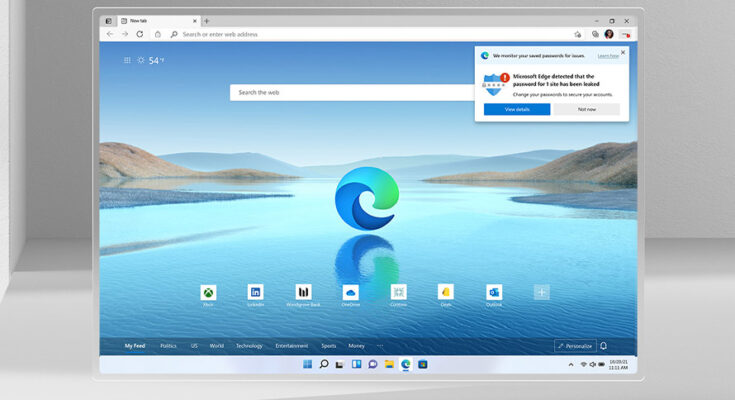The width and height of the screenshot is (735, 400).
Task: Expand the system tray hidden icons chevron
Action: (x=571, y=364)
